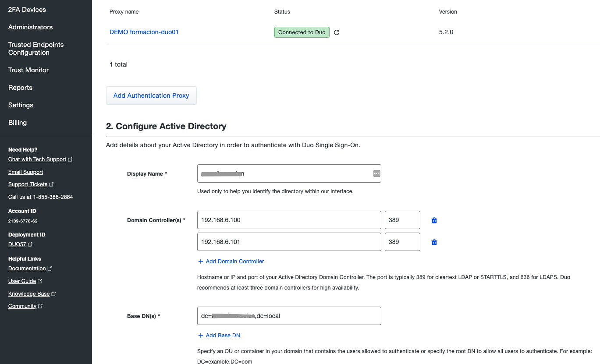This screenshot has height=364, width=600.
Task: Open the DUO57 deployment link
Action: click(17, 244)
